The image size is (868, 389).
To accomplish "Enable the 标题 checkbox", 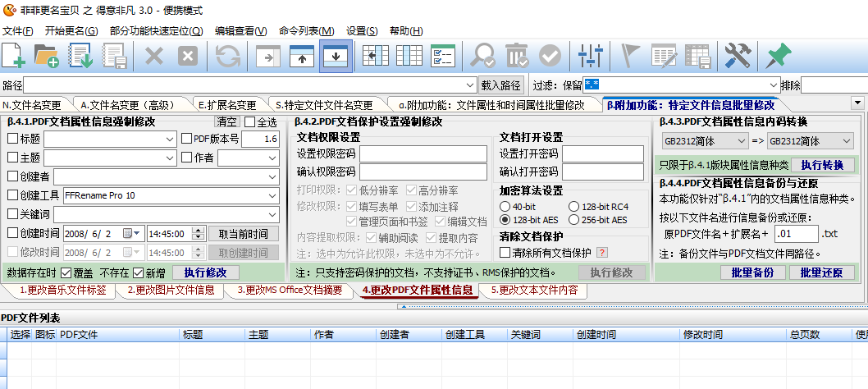I will (x=12, y=139).
